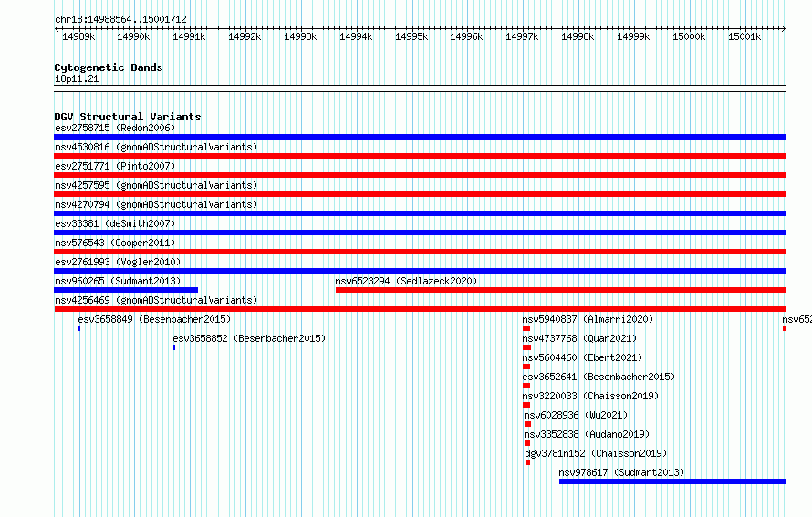Click the 14996k ruler tick label
Screen dimensions: 812x517
[x=466, y=36]
